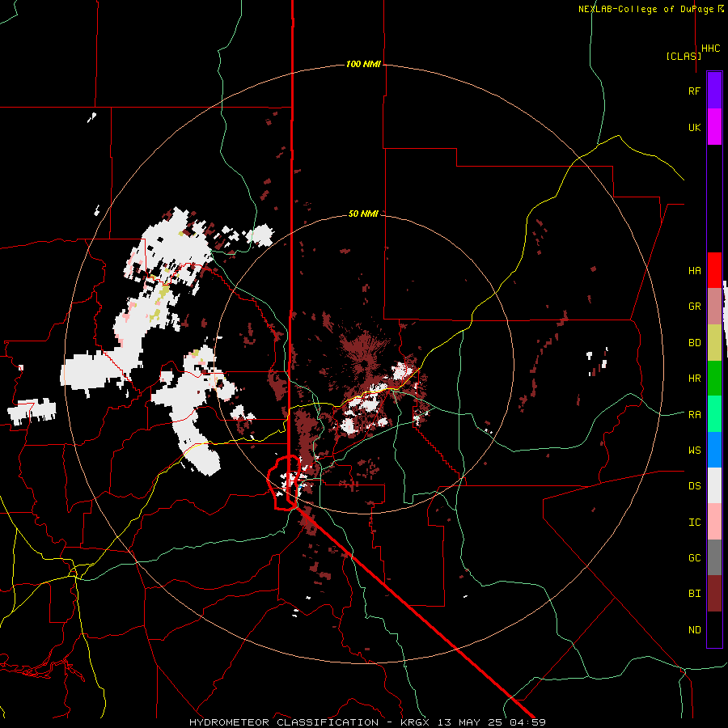Click the NEXLAB-College of DuPage credit
Image resolution: width=728 pixels, height=728 pixels.
coord(646,9)
